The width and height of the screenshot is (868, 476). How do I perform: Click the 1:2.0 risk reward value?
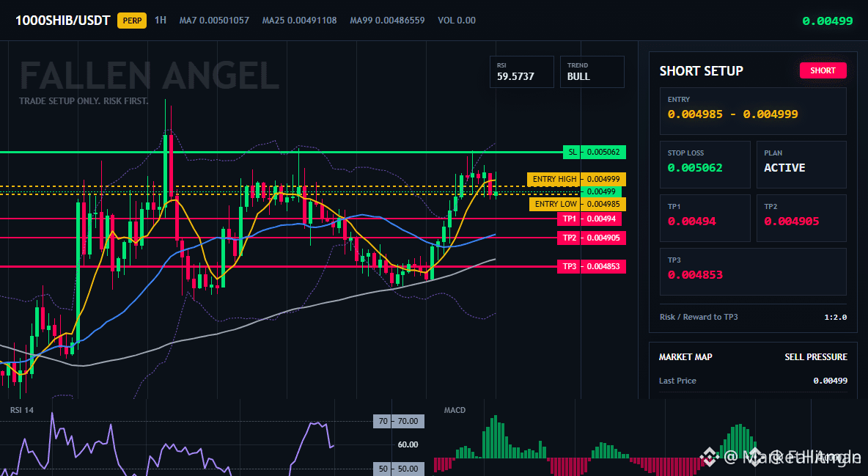[835, 318]
